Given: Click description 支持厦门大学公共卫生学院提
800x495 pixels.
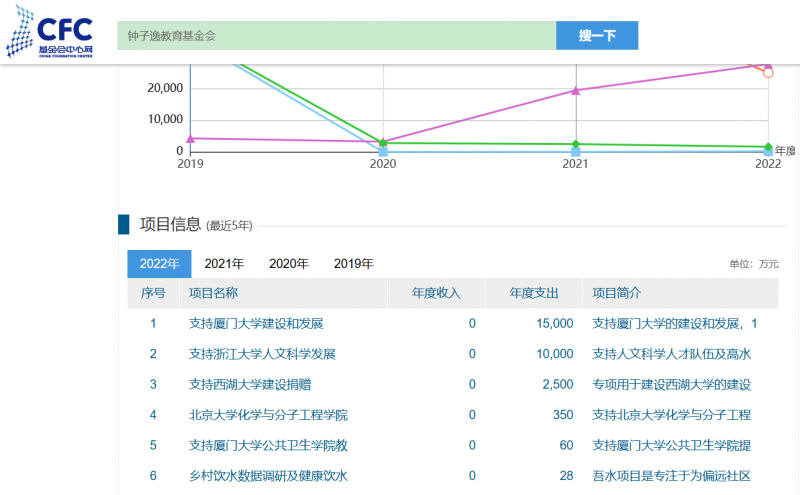Looking at the screenshot, I should coord(671,446).
